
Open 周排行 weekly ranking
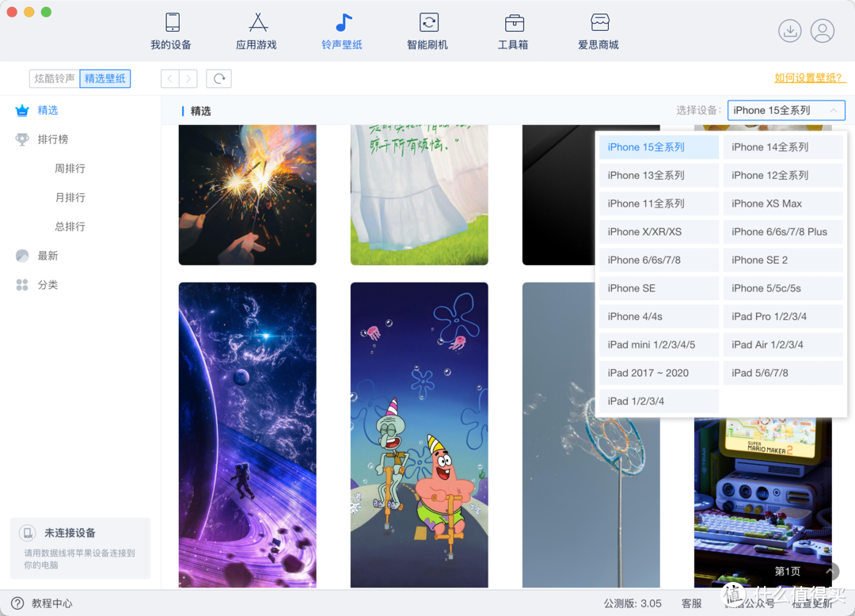[x=70, y=169]
